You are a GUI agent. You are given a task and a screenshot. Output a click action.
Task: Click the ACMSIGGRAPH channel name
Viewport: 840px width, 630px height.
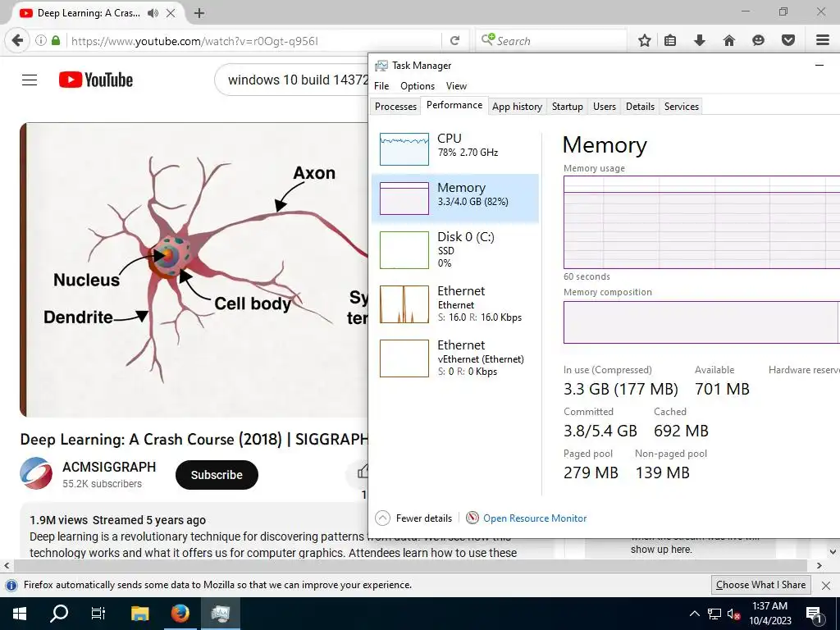point(109,467)
